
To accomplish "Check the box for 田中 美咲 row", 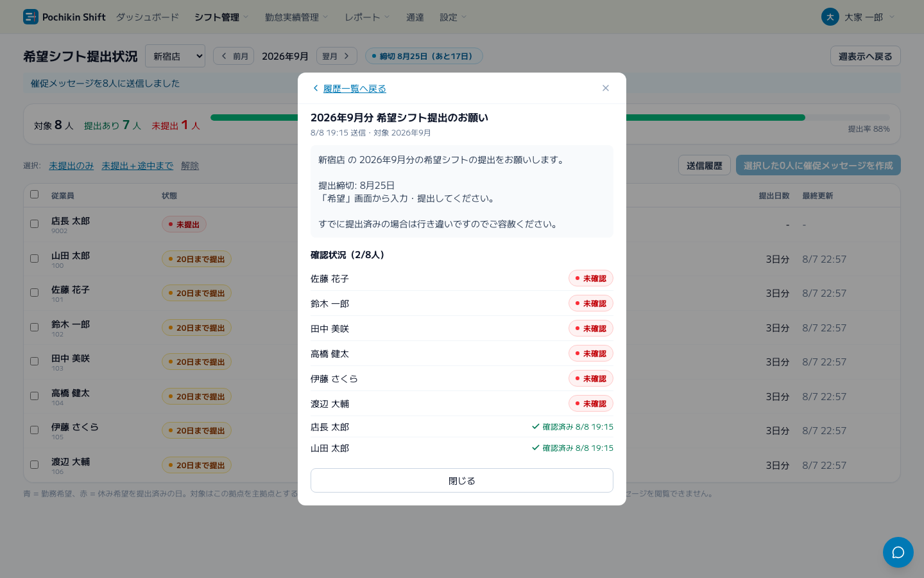I will (x=35, y=362).
